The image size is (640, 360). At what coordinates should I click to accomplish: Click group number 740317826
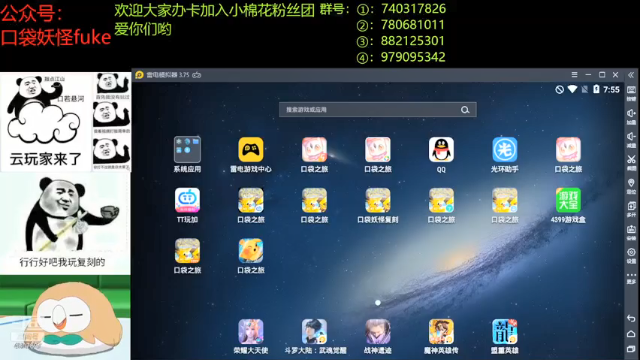point(413,9)
